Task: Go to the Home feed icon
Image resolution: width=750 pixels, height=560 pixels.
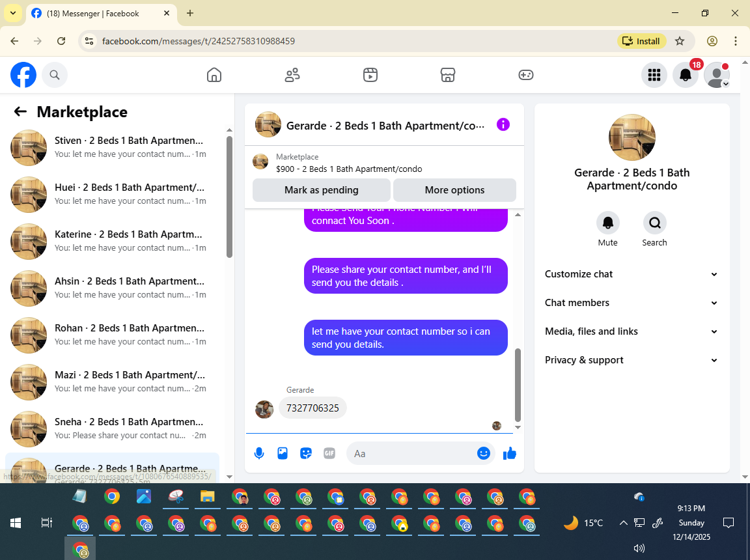Action: click(214, 75)
